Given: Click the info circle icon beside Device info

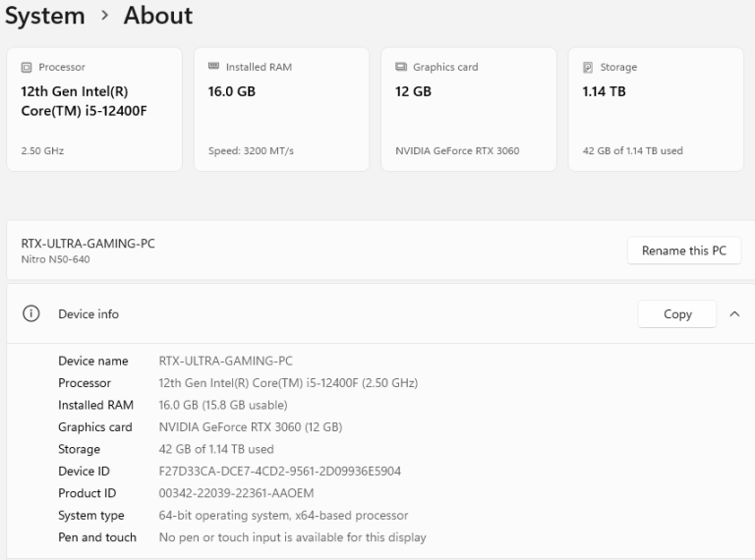Looking at the screenshot, I should 31,314.
